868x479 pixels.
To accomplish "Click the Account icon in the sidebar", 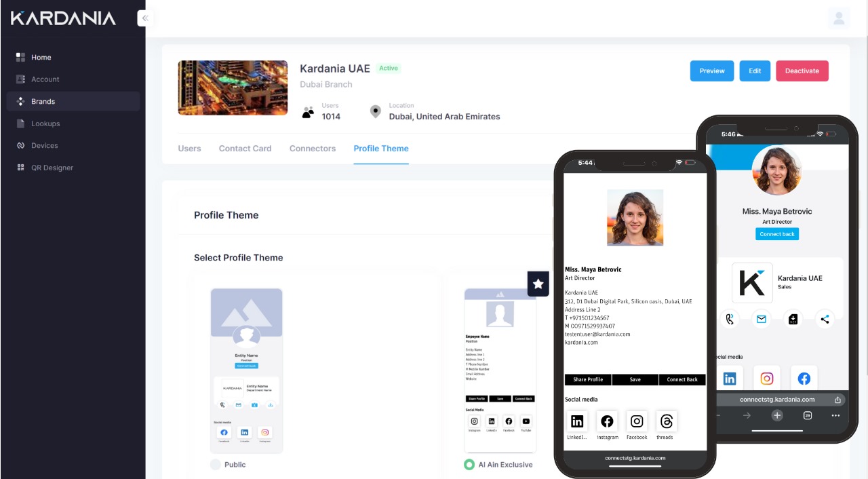I will [20, 79].
